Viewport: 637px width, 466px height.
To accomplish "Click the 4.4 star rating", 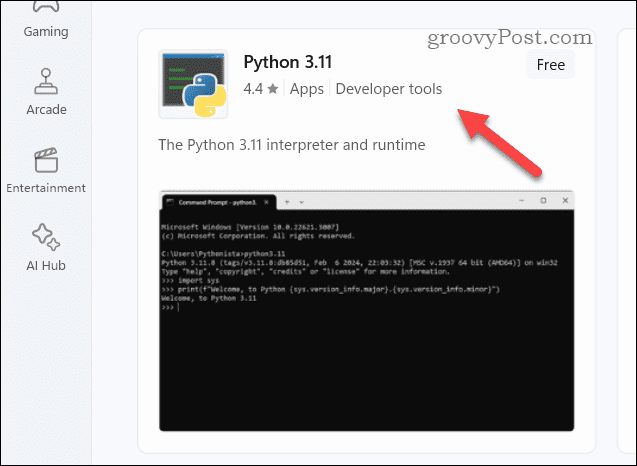I will click(261, 89).
